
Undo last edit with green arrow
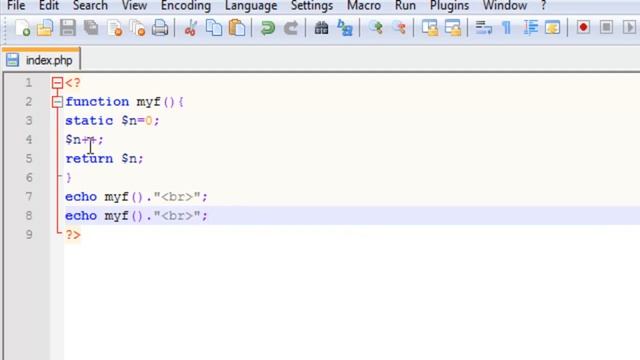pyautogui.click(x=268, y=28)
